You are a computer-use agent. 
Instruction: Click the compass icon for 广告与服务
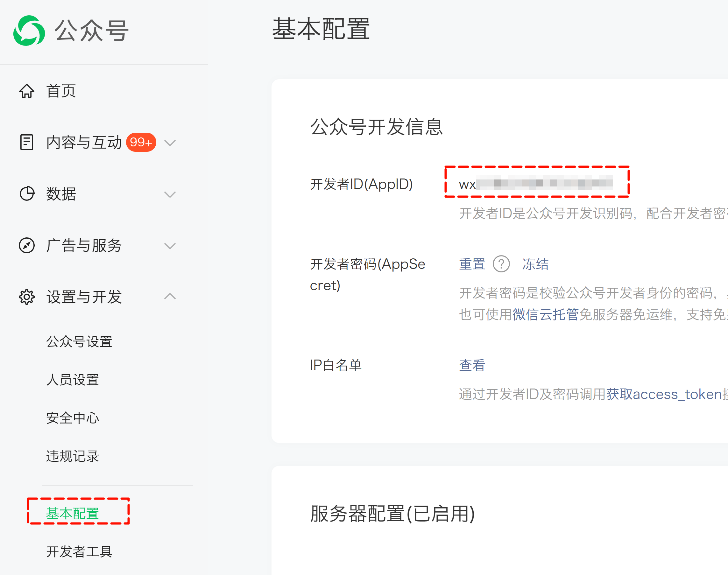27,245
